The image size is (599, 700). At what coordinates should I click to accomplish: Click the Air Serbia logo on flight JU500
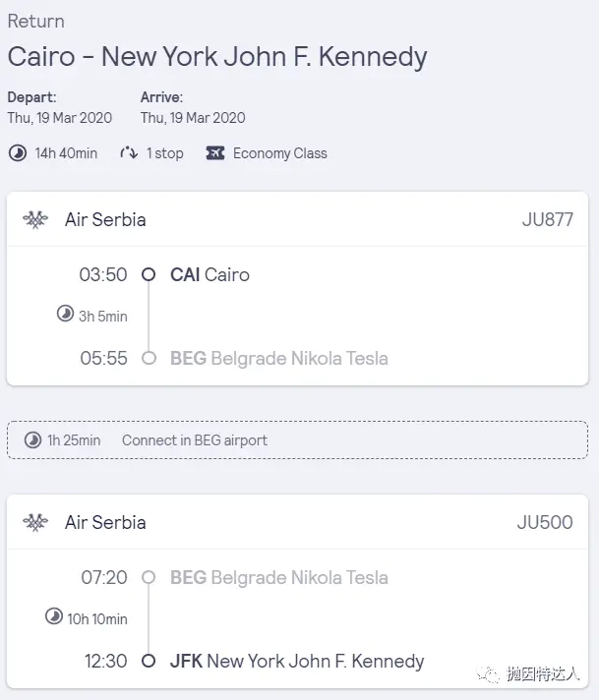point(35,522)
